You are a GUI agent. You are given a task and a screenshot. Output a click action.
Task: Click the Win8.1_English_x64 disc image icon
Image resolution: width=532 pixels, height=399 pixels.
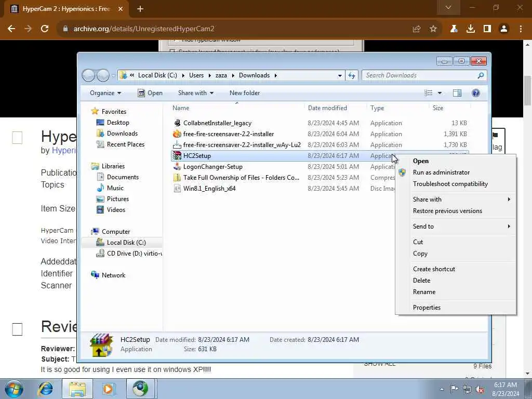point(177,188)
